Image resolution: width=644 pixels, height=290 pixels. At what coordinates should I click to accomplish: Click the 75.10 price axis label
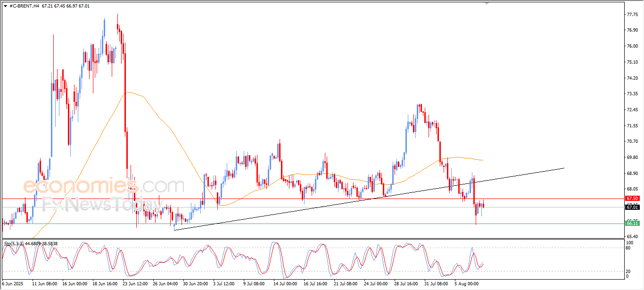coord(633,62)
